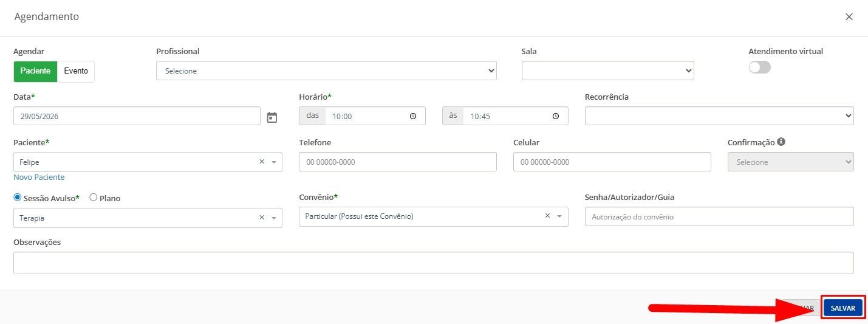Click the Novo Paciente link
Viewport: 868px width, 324px height.
point(39,178)
